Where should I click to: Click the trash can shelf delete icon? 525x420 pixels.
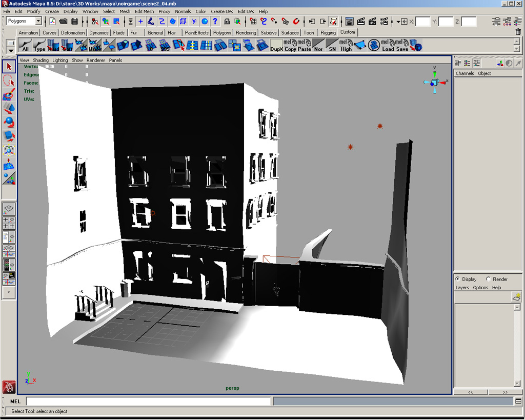coord(518,32)
